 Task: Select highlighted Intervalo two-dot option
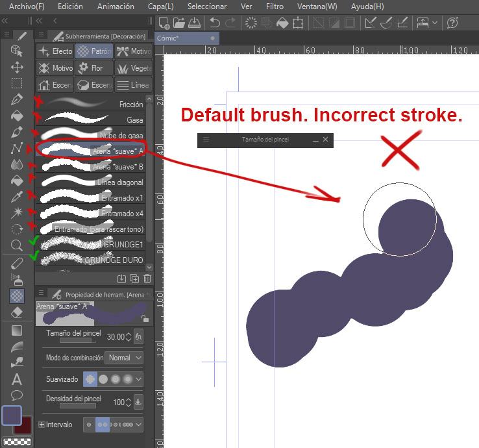click(103, 425)
